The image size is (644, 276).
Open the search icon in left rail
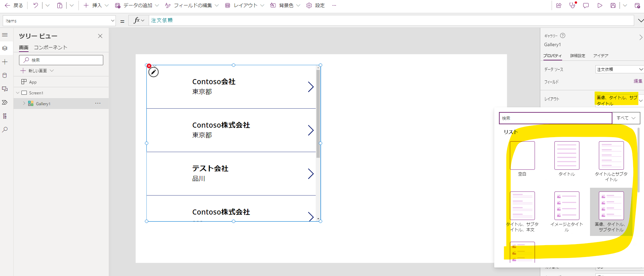(5, 130)
